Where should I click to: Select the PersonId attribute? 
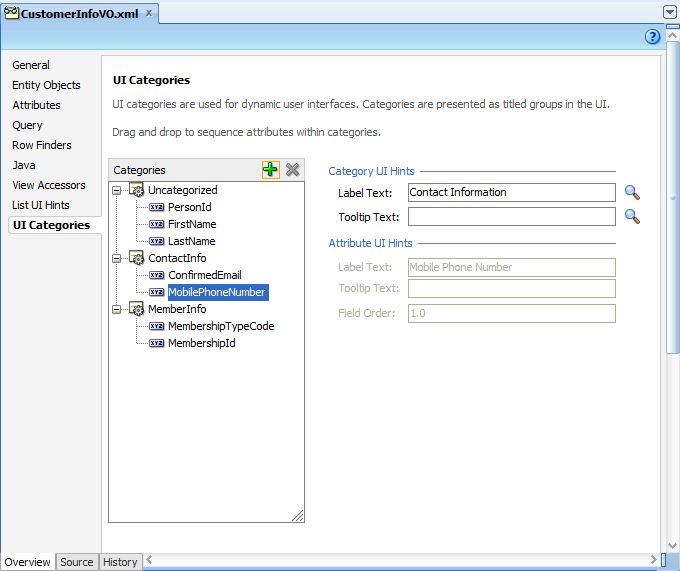pyautogui.click(x=190, y=207)
